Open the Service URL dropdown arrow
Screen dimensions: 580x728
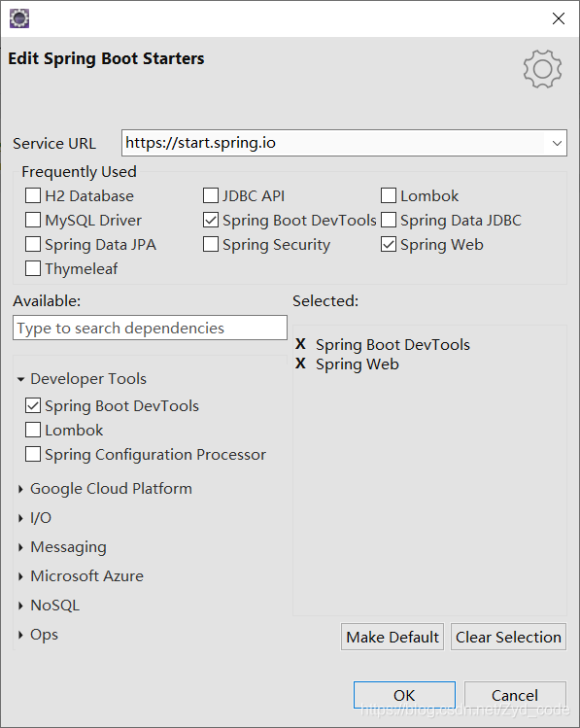557,143
